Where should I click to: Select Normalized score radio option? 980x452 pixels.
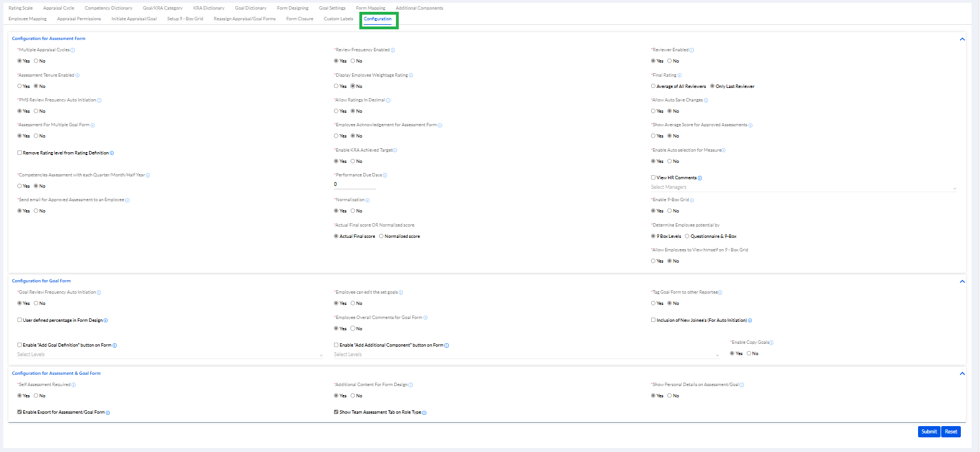pos(381,236)
